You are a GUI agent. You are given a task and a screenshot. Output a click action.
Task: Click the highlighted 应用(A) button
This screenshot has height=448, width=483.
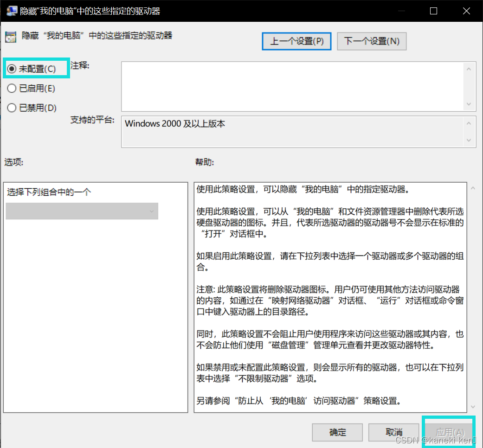coord(449,430)
